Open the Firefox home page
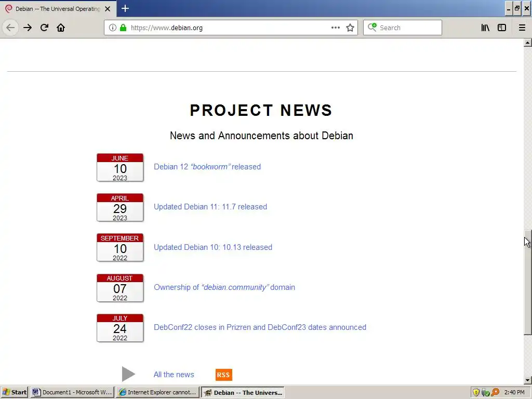Screen dimensions: 532x399 click(x=61, y=28)
